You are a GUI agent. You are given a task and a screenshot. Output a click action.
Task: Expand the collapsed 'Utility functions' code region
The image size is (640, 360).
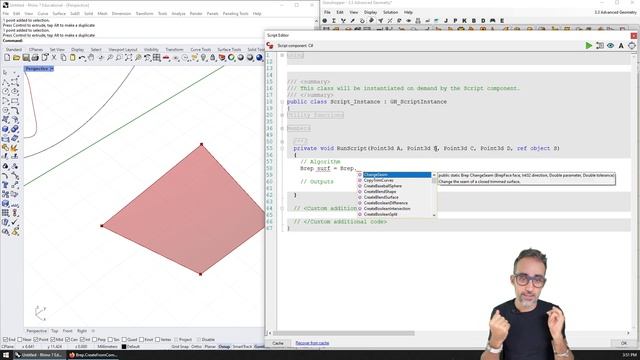[x=282, y=115]
